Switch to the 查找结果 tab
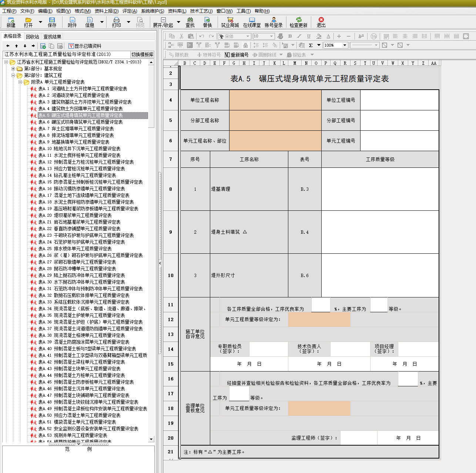476x473 pixels. tap(52, 37)
